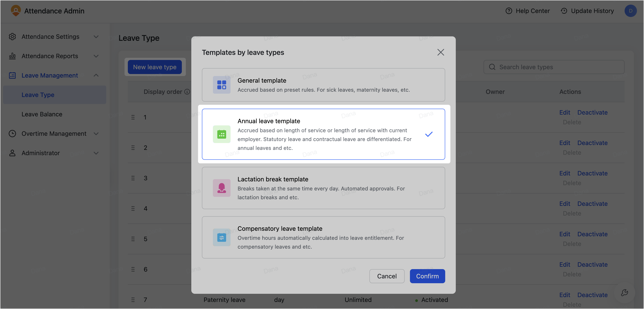Image resolution: width=644 pixels, height=309 pixels.
Task: Click the Attendance Admin logo icon
Action: (x=16, y=11)
